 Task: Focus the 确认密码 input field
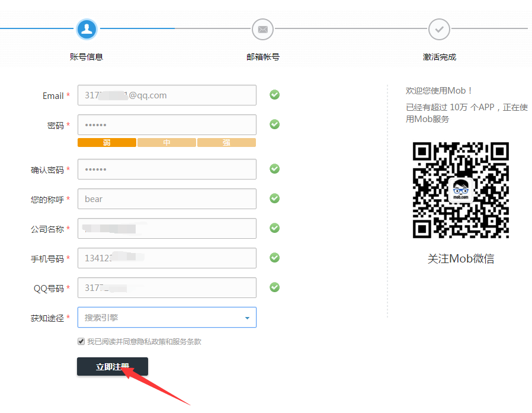pyautogui.click(x=166, y=169)
